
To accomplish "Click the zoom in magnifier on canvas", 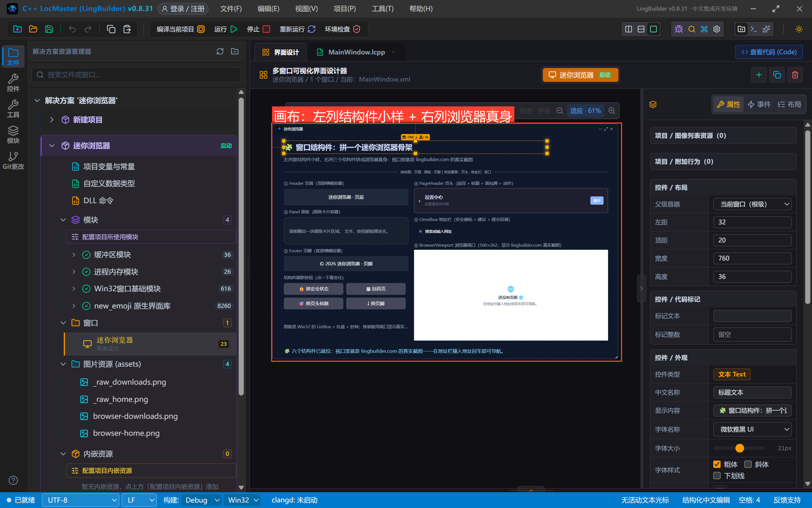I will [612, 111].
